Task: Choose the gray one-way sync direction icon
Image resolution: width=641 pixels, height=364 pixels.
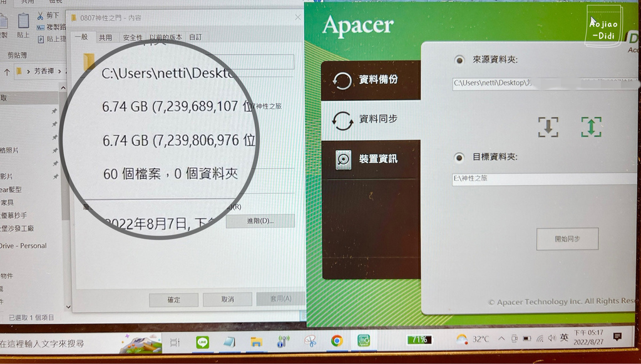Action: coord(548,127)
